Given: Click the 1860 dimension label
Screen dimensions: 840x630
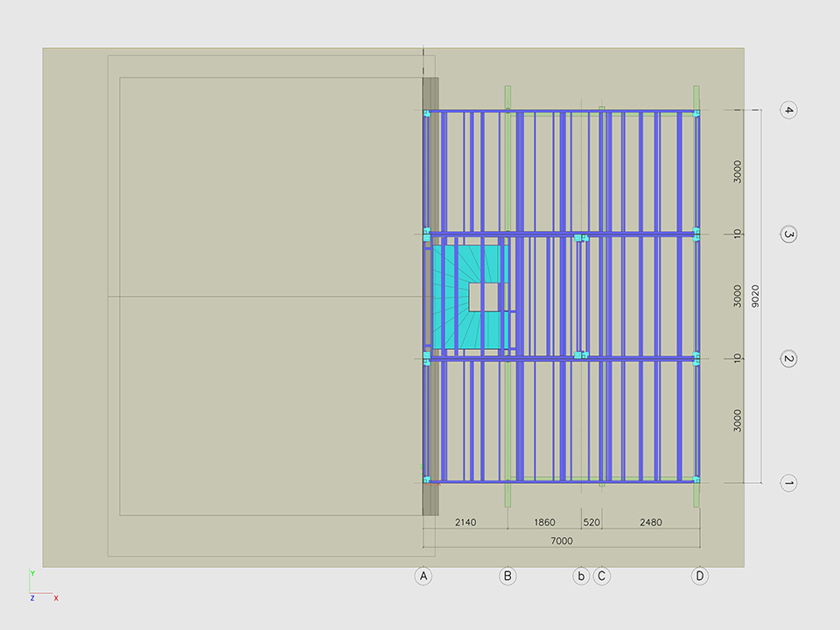Looking at the screenshot, I should tap(543, 522).
